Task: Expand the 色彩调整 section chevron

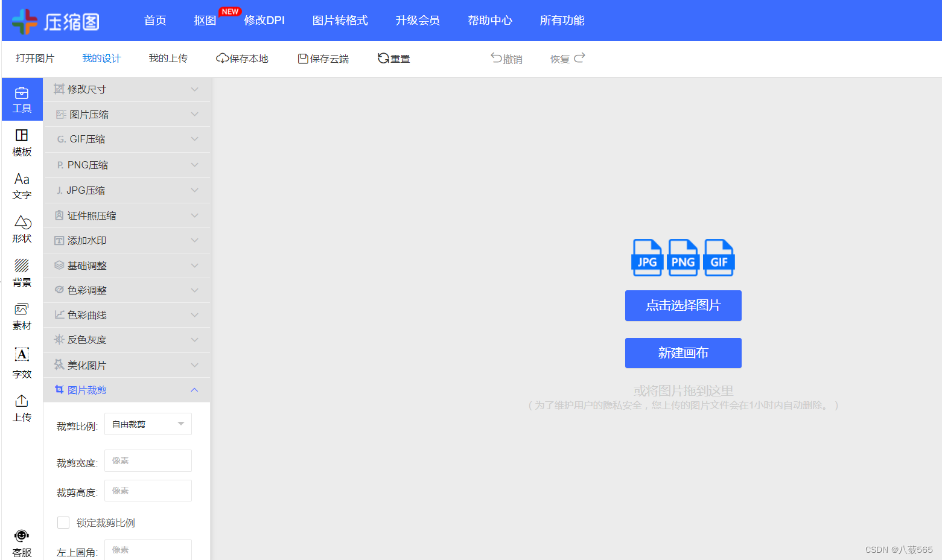Action: [194, 290]
